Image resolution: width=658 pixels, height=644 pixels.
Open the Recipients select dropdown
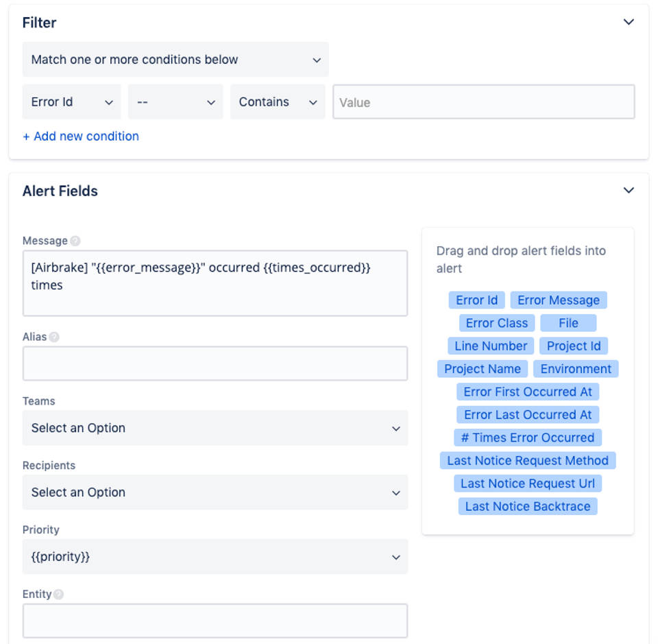pos(215,492)
